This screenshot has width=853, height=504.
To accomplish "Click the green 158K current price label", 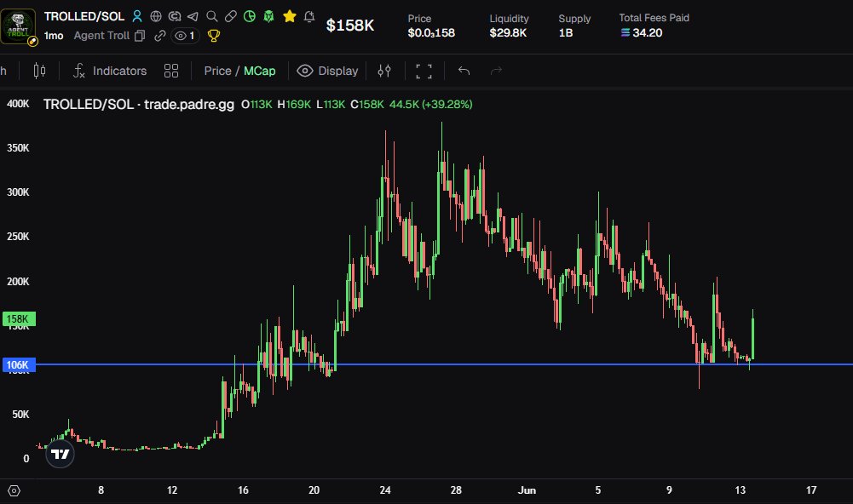I will [19, 319].
